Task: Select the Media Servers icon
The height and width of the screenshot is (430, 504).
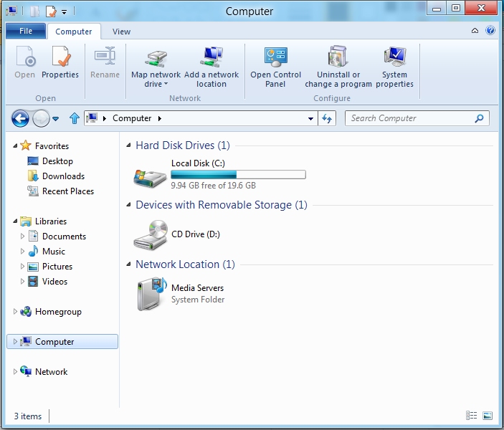Action: point(152,294)
